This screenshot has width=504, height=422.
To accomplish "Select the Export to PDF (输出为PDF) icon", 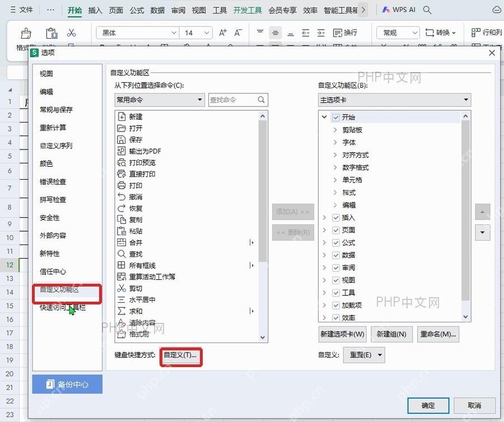I will point(122,151).
